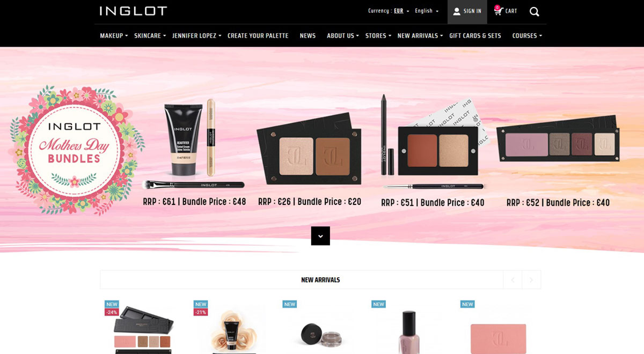This screenshot has width=644, height=354.
Task: Open the new product with -21% badge
Action: [x=231, y=328]
